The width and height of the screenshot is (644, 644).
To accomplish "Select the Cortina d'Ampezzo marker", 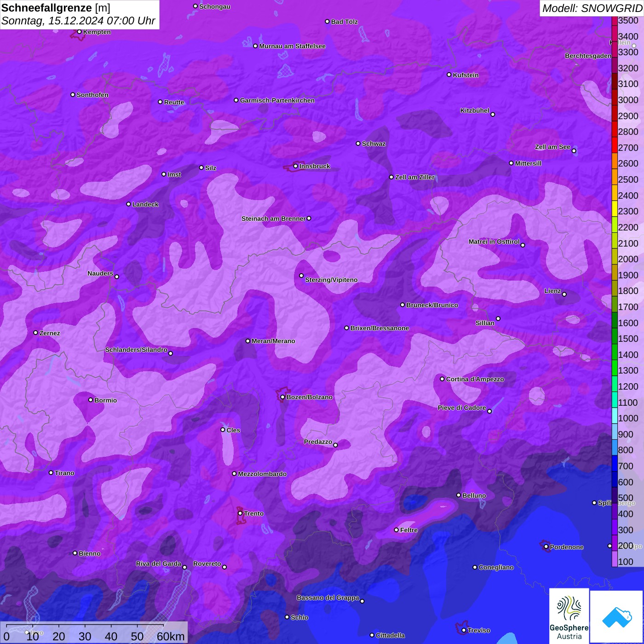I will coord(442,379).
